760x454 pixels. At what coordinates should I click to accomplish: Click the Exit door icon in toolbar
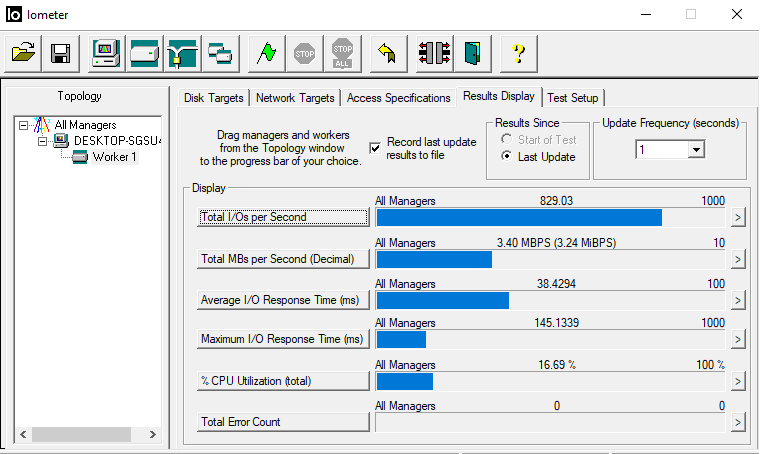pos(472,54)
